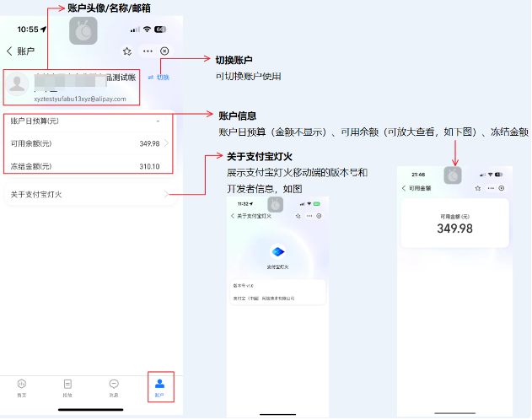Open the 可用余额(元) row
The image size is (532, 420).
89,144
